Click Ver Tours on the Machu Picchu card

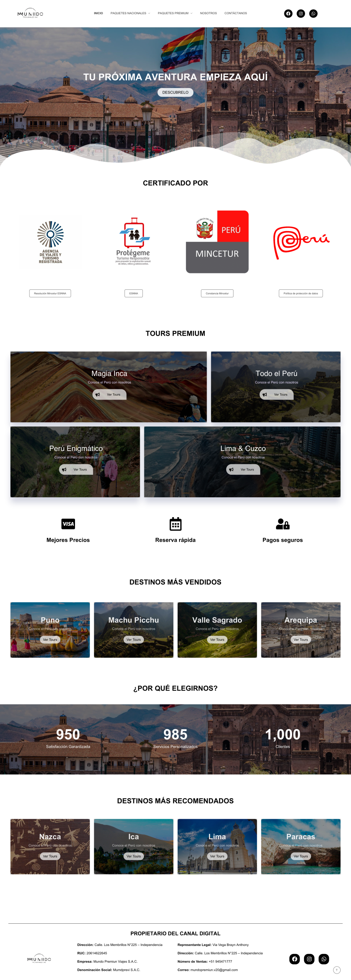tap(134, 639)
